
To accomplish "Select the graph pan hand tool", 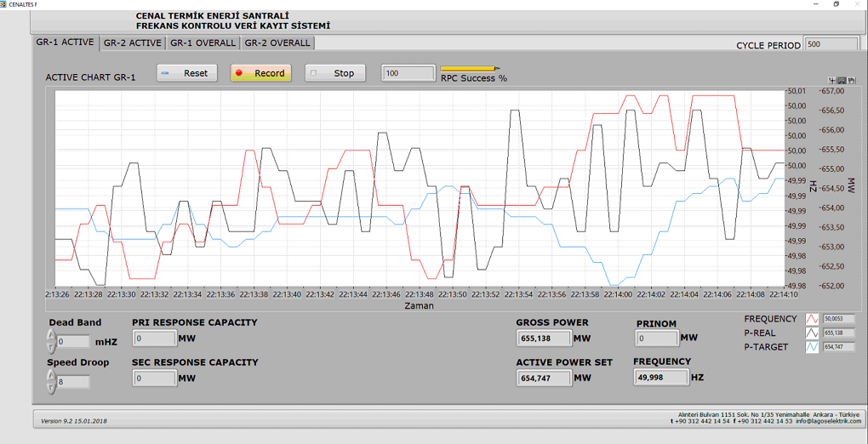I will point(851,80).
